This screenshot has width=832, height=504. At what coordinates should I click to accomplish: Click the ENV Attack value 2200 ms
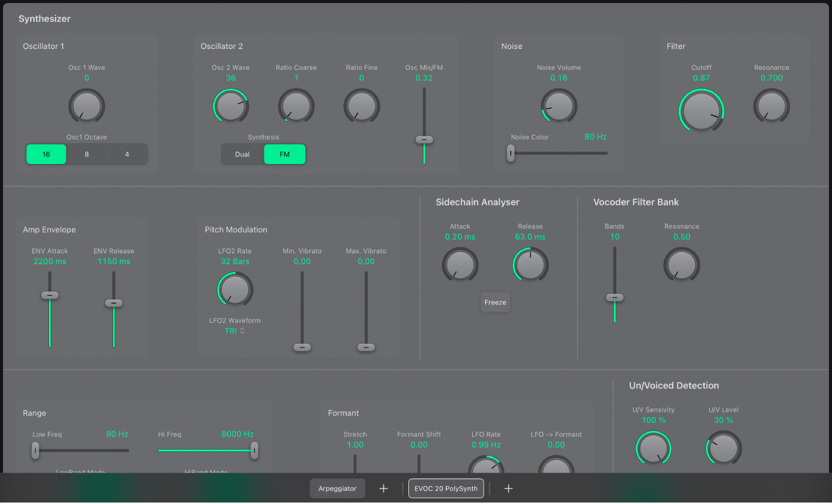click(x=50, y=261)
